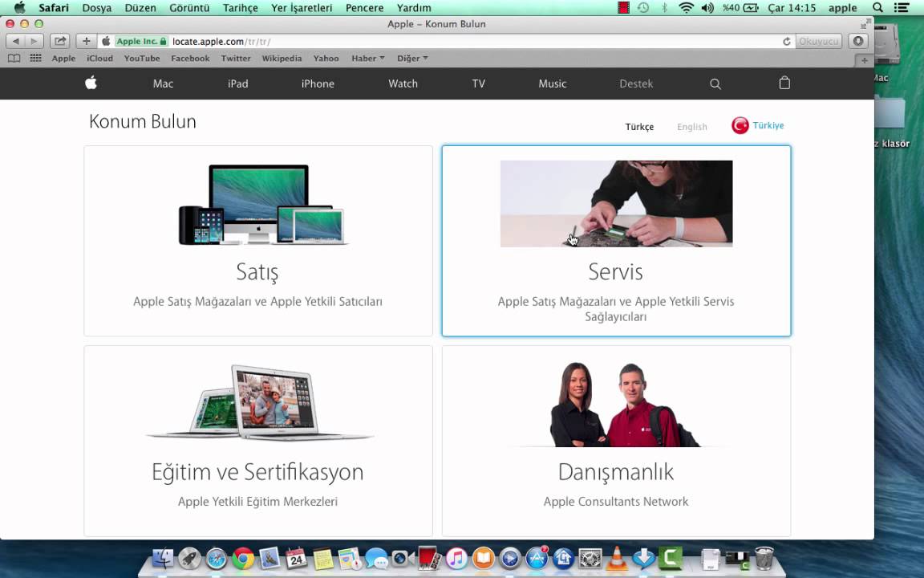Toggle Safari full-screen arrows icon
This screenshot has width=924, height=578.
(x=865, y=23)
